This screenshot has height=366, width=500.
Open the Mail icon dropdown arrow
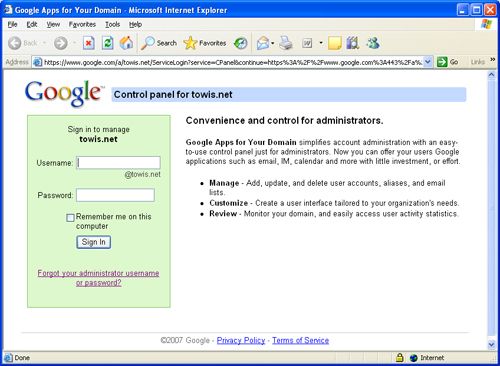(x=273, y=43)
